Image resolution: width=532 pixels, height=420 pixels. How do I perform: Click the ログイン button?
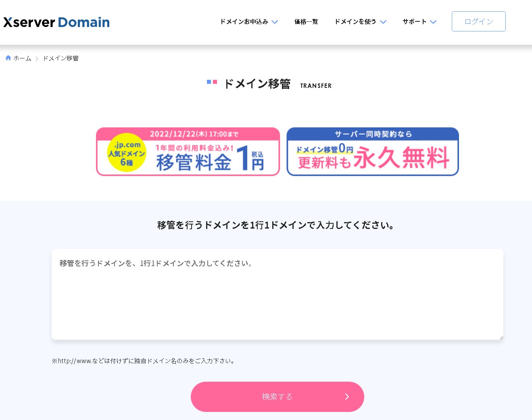478,21
